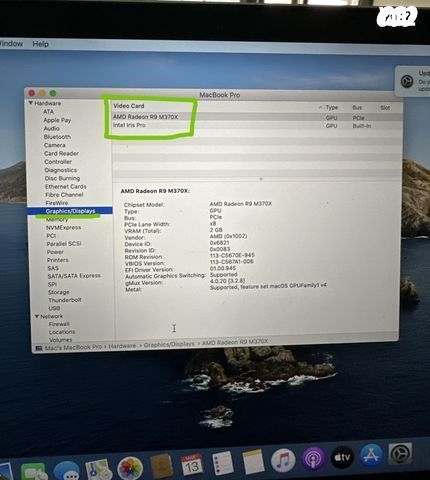430x480 pixels.
Task: Click AMD Radeon R9 M370X in path bar
Action: click(235, 342)
